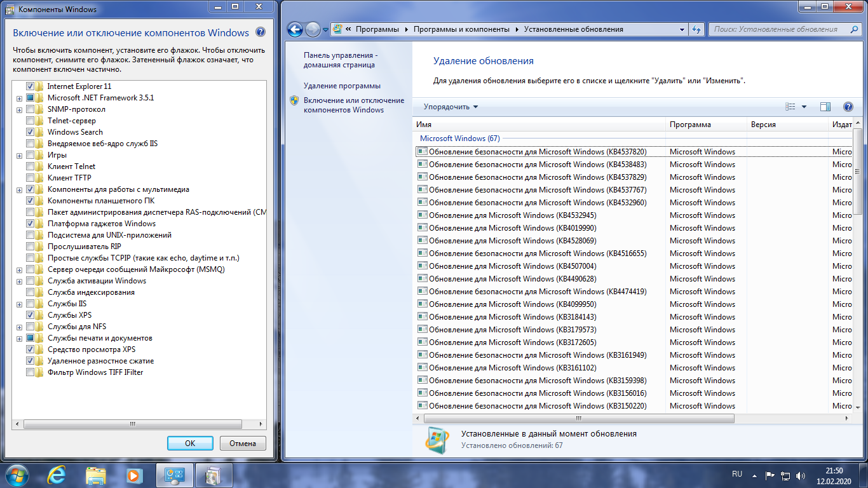Expand Компоненты для работы с мультимедиа
Screen dimensions: 868x488
coord(19,190)
